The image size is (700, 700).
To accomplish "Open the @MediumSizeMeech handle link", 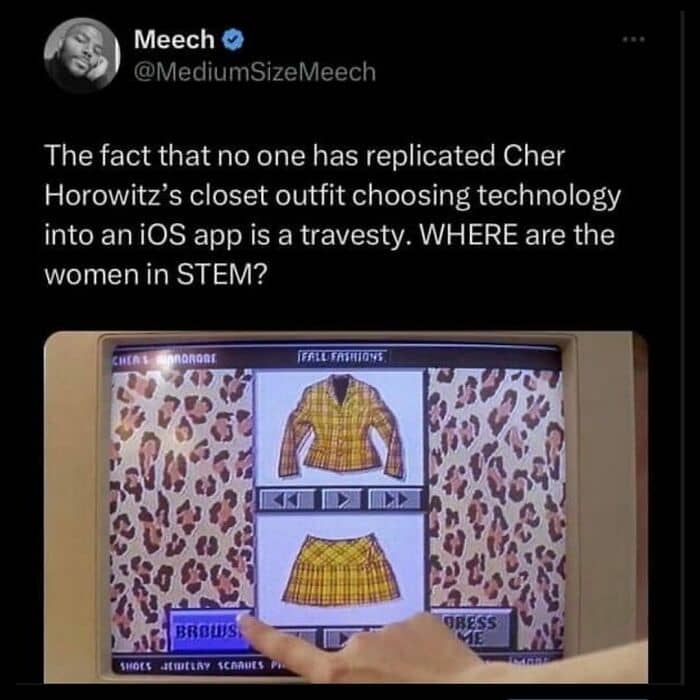I will coord(255,72).
